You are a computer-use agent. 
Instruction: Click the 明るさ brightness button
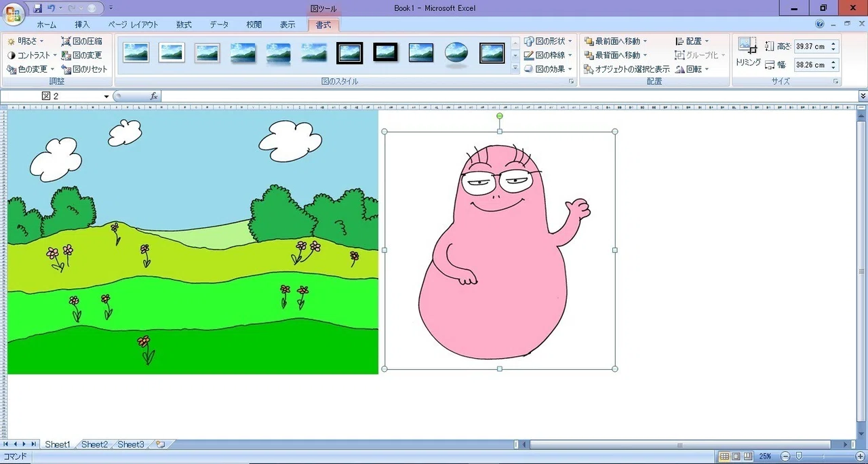pos(26,41)
